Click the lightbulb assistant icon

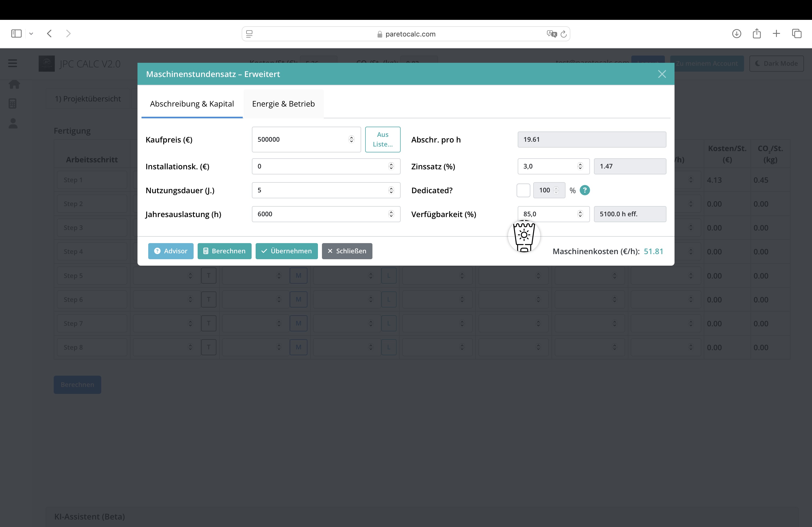click(x=524, y=236)
